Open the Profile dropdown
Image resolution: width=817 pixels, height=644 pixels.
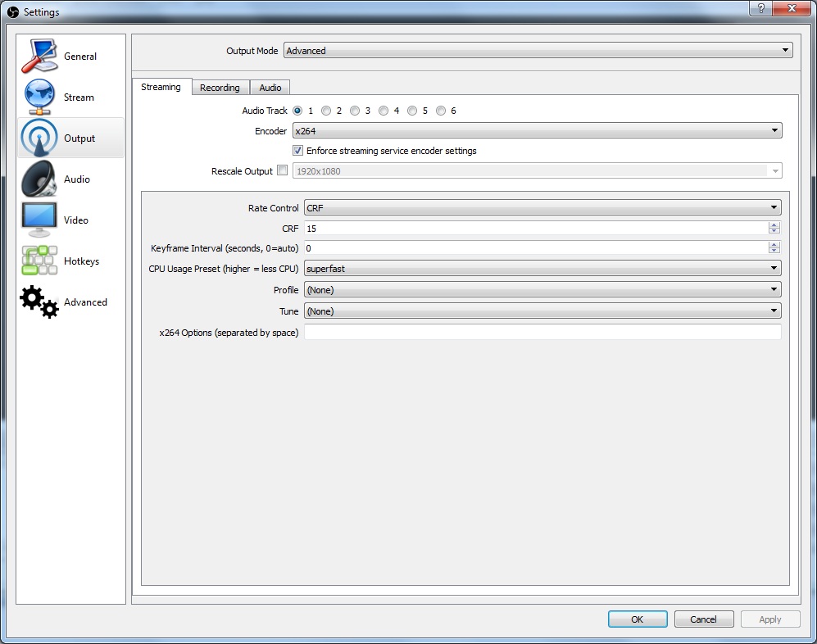pos(542,290)
